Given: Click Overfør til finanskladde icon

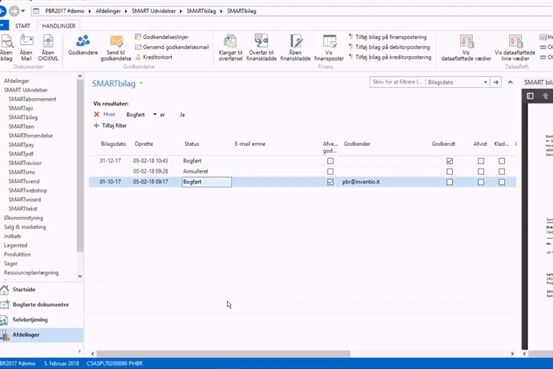Looking at the screenshot, I should (x=261, y=48).
